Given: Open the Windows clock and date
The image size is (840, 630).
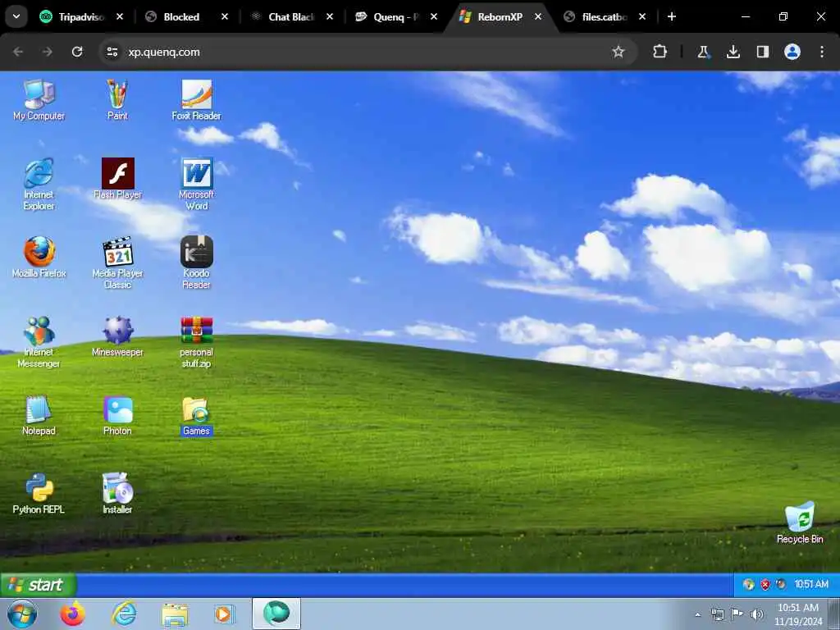Looking at the screenshot, I should 798,614.
